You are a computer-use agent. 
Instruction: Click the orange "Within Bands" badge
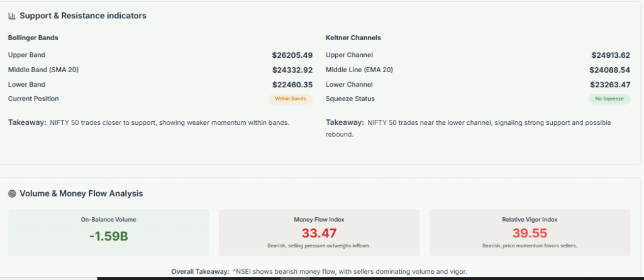click(x=290, y=99)
